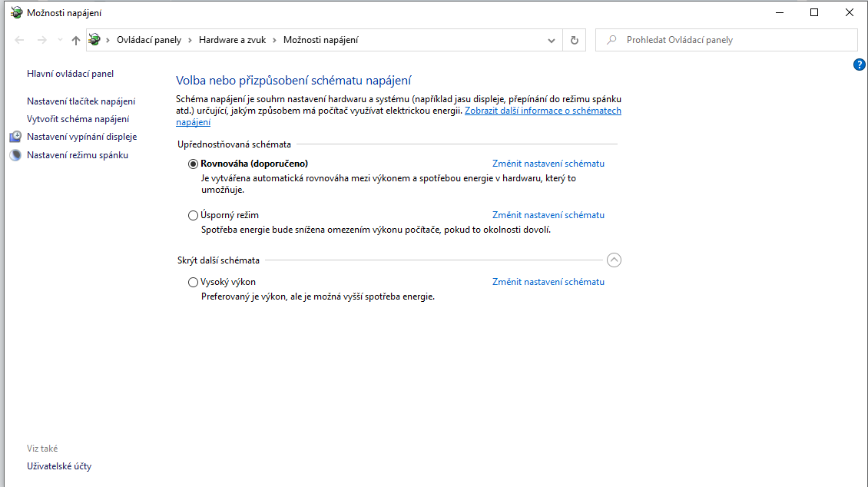Open the address bar history dropdown

552,40
